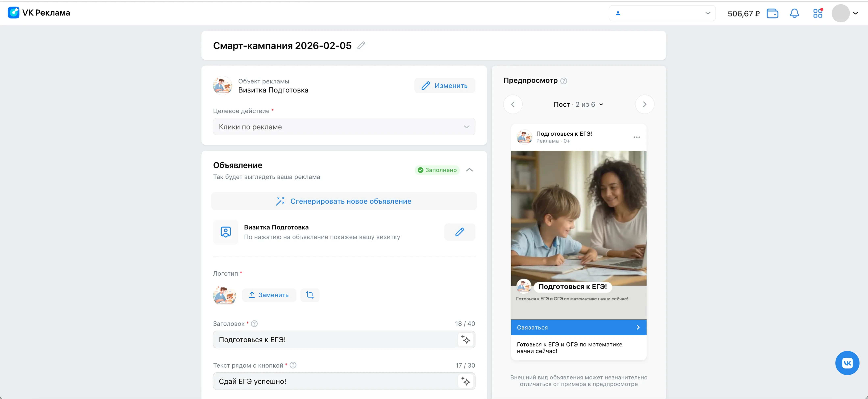Go to next preview with right arrow
Viewport: 868px width, 399px height.
[645, 104]
